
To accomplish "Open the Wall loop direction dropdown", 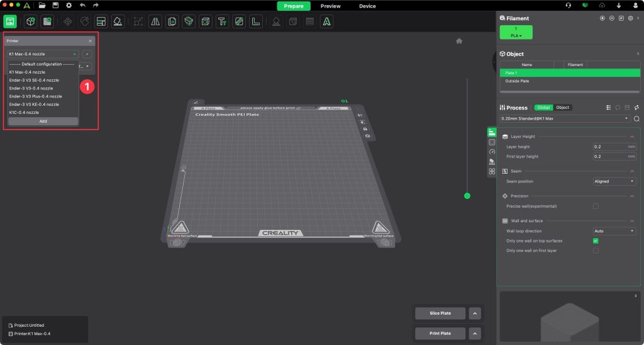I will pyautogui.click(x=614, y=231).
